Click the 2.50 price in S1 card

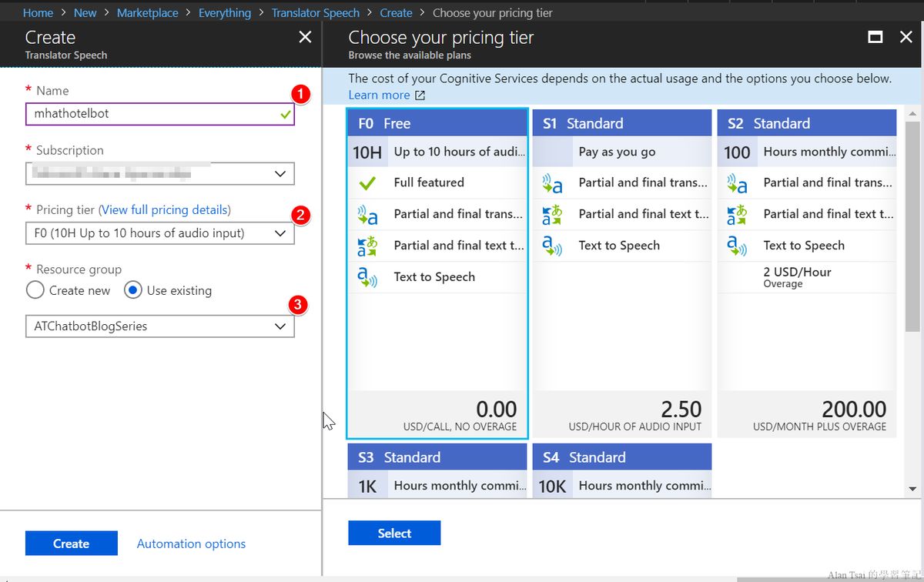(x=681, y=409)
